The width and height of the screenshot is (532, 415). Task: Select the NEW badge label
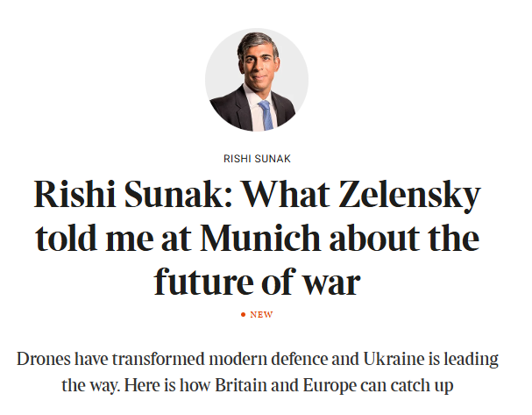(261, 314)
